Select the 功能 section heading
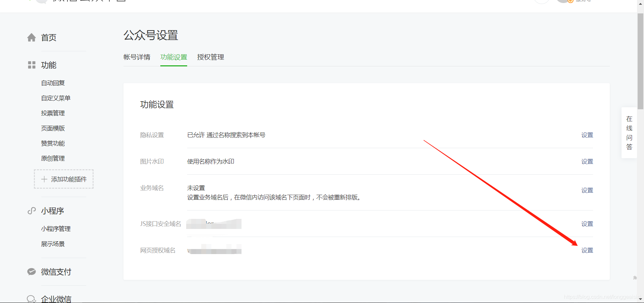Screen dimensions: 644x303 pos(49,65)
